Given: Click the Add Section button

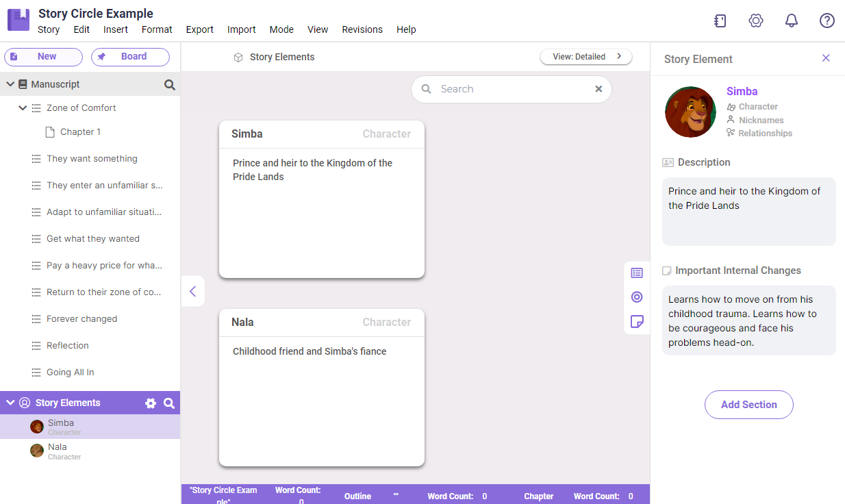Looking at the screenshot, I should pyautogui.click(x=748, y=405).
